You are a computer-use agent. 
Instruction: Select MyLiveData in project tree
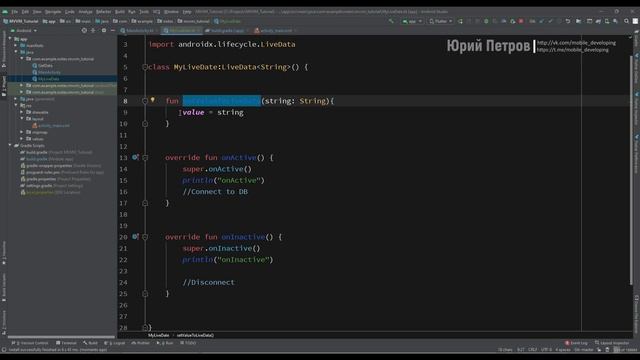point(45,79)
